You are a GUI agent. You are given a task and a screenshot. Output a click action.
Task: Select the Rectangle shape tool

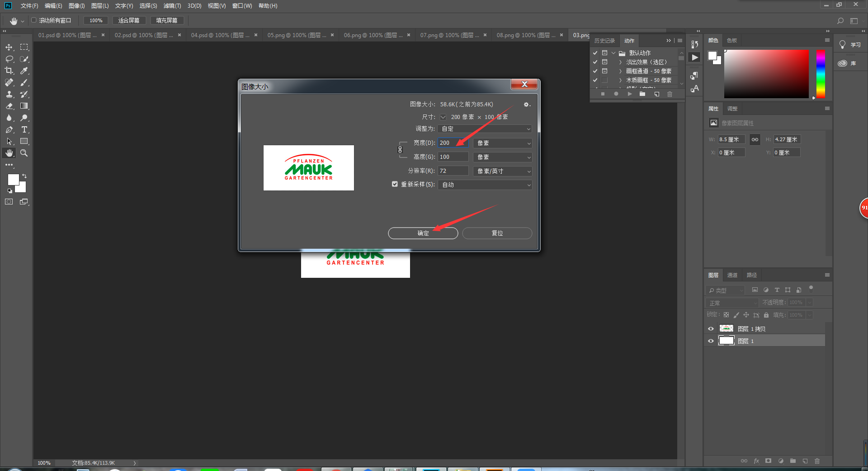pos(24,141)
